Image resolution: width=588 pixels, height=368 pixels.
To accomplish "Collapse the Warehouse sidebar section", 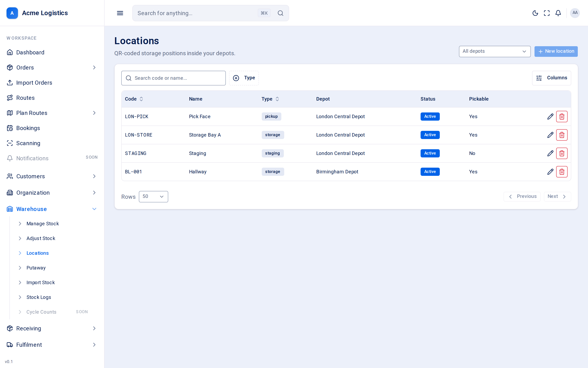I will tap(52, 209).
